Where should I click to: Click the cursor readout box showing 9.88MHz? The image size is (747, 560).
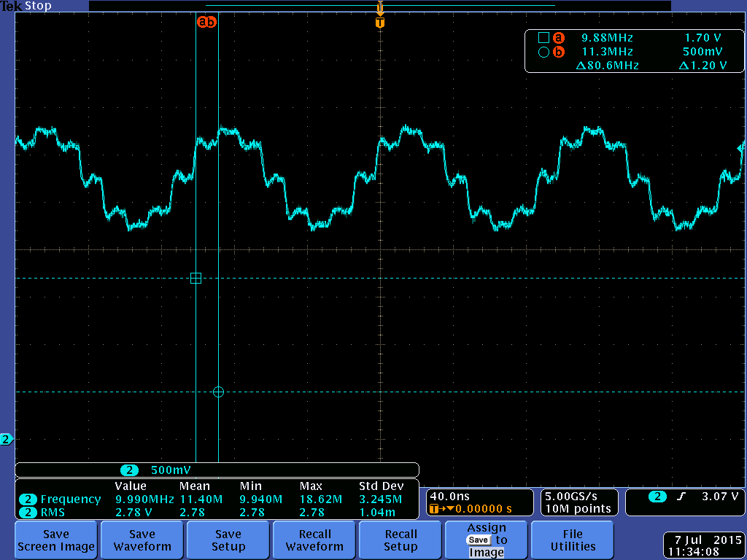(x=634, y=52)
